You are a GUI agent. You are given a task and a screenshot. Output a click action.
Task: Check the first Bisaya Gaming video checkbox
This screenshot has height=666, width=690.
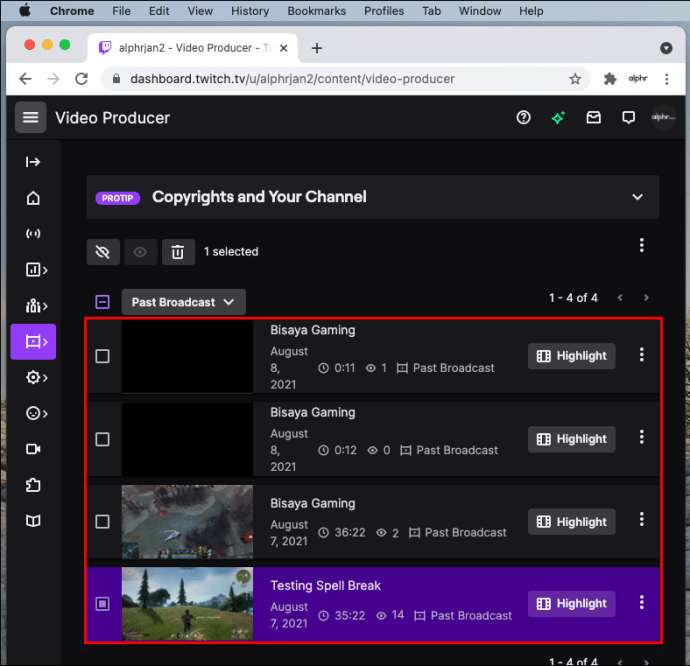102,356
